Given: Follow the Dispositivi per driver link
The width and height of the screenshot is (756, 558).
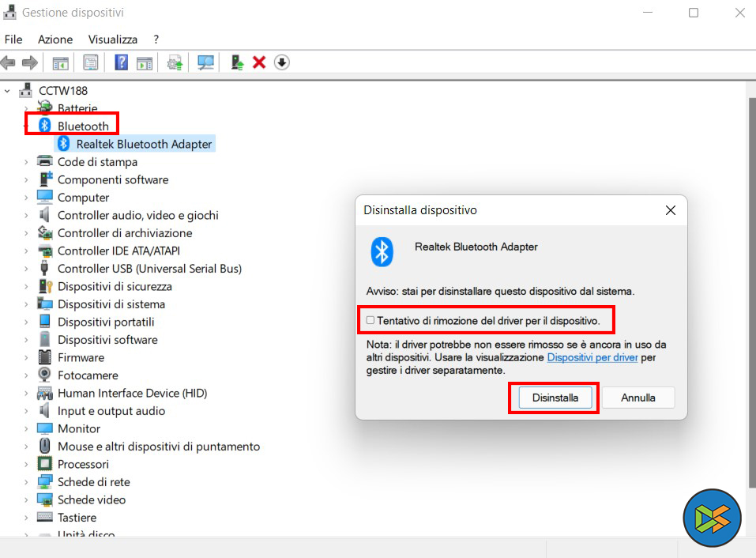Looking at the screenshot, I should (592, 357).
